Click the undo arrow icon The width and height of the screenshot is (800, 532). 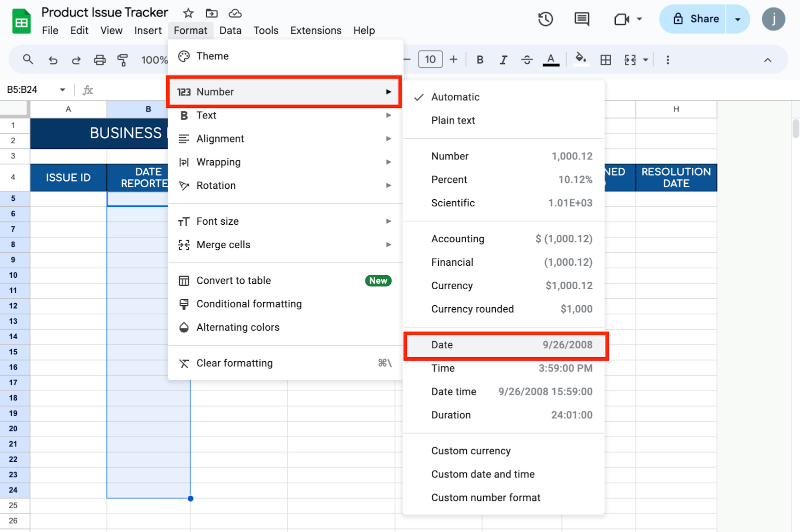[x=53, y=60]
